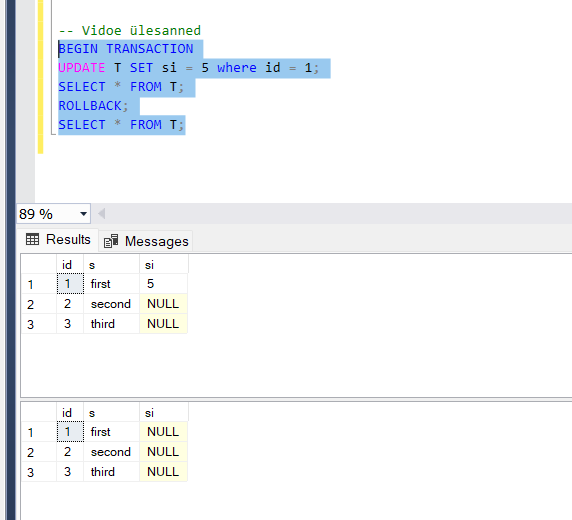This screenshot has height=520, width=572.
Task: Click the BEGIN TRANSACTION line
Action: [x=126, y=49]
